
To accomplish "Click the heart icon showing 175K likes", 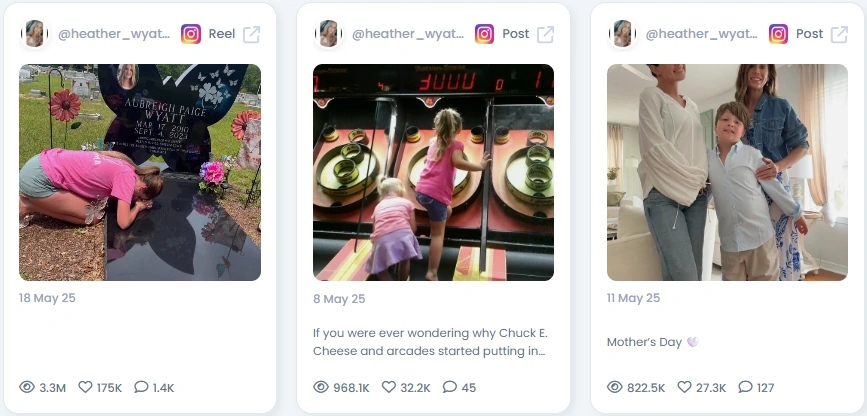I will 85,387.
